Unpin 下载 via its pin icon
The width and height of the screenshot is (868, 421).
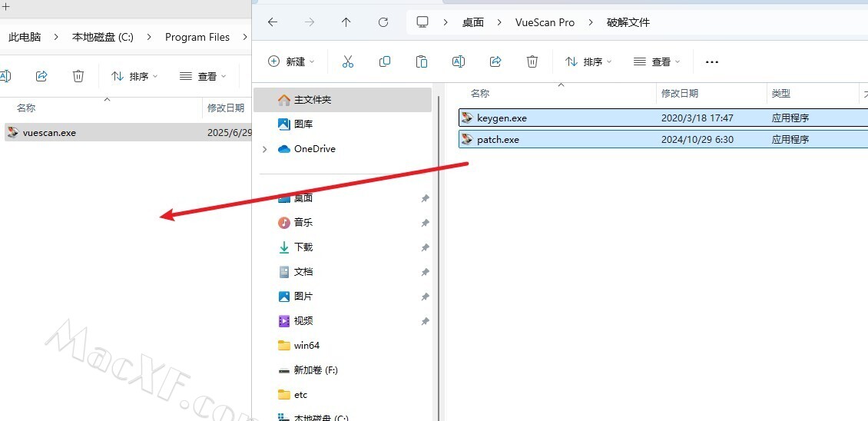point(425,247)
